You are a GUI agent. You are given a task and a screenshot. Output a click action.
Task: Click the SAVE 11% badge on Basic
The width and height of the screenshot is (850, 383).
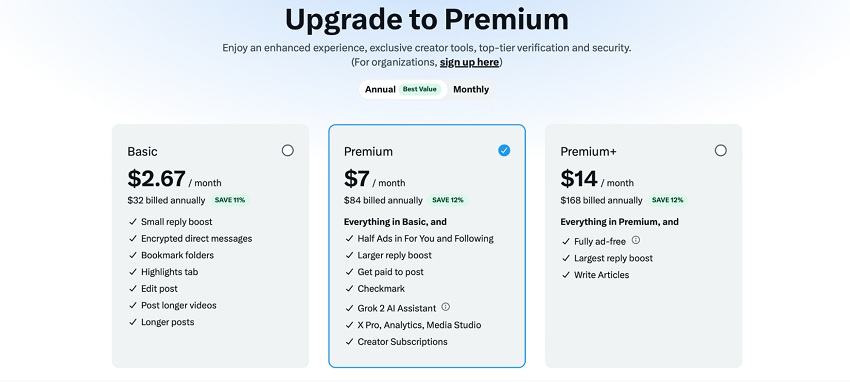point(230,200)
